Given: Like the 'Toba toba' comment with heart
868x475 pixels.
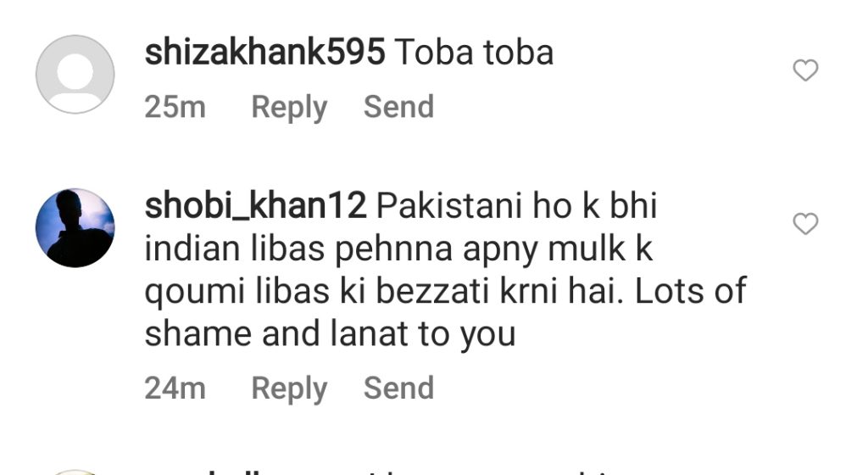Looking at the screenshot, I should (x=805, y=70).
